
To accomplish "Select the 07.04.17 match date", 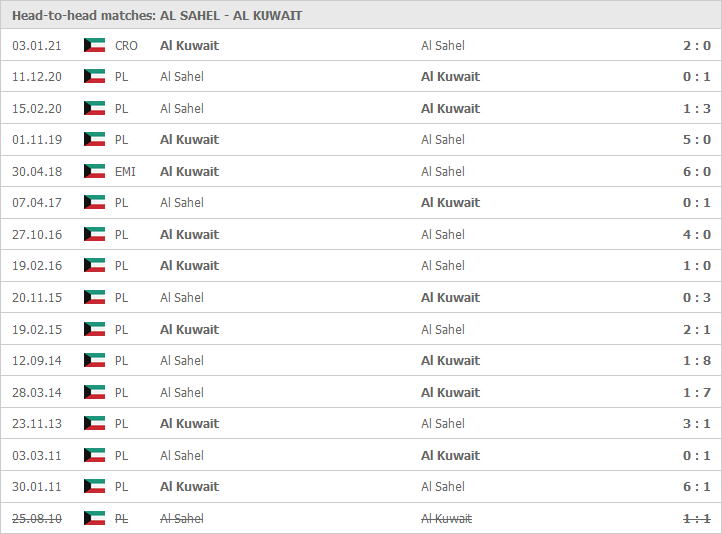I will click(37, 203).
